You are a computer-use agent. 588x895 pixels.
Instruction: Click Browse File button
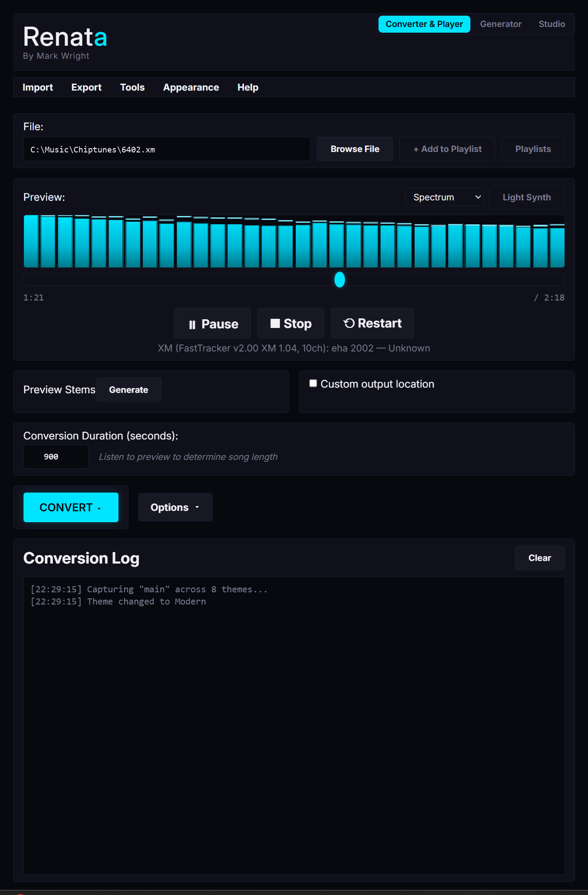pos(355,149)
